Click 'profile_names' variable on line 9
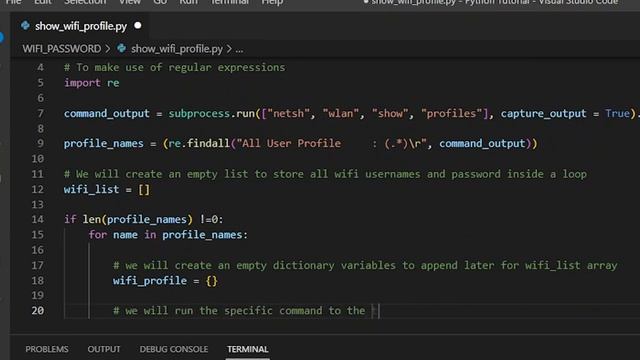Viewport: 640px width, 360px height. tap(104, 144)
